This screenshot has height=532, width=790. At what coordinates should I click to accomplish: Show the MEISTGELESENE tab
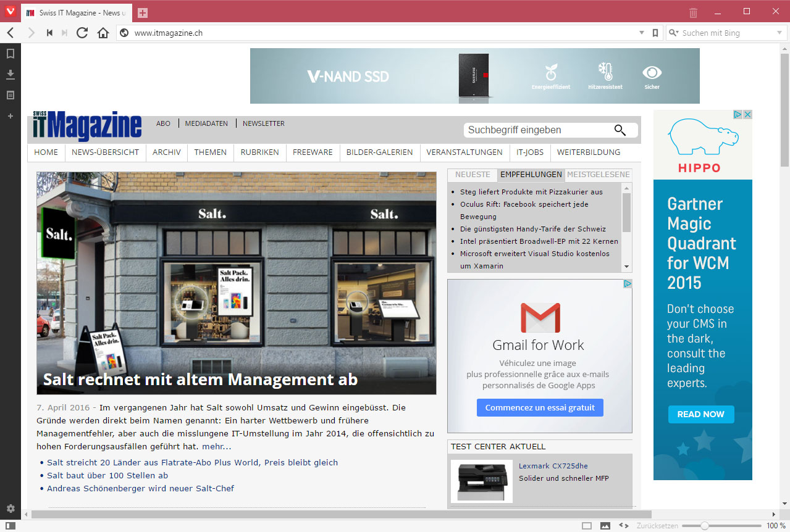(599, 175)
